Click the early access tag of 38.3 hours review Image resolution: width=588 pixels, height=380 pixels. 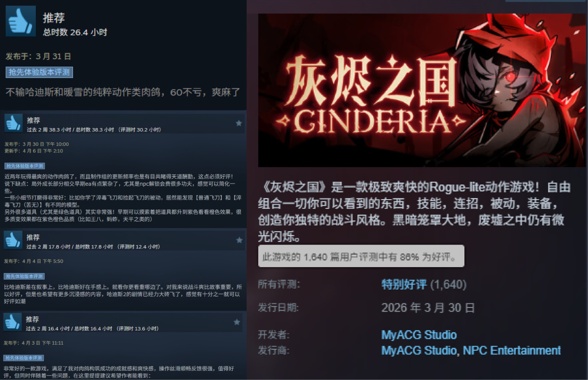[25, 166]
